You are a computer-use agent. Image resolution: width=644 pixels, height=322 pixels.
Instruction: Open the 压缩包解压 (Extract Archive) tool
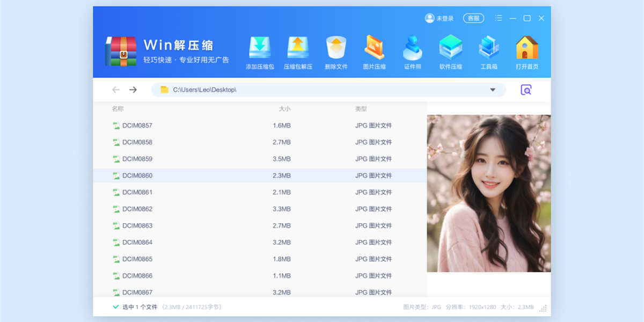[298, 51]
